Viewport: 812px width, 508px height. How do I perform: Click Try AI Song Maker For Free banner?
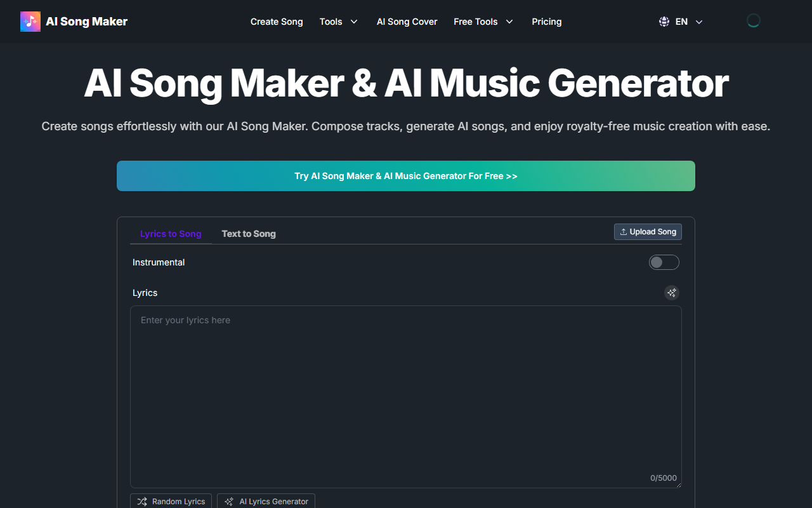(x=406, y=176)
